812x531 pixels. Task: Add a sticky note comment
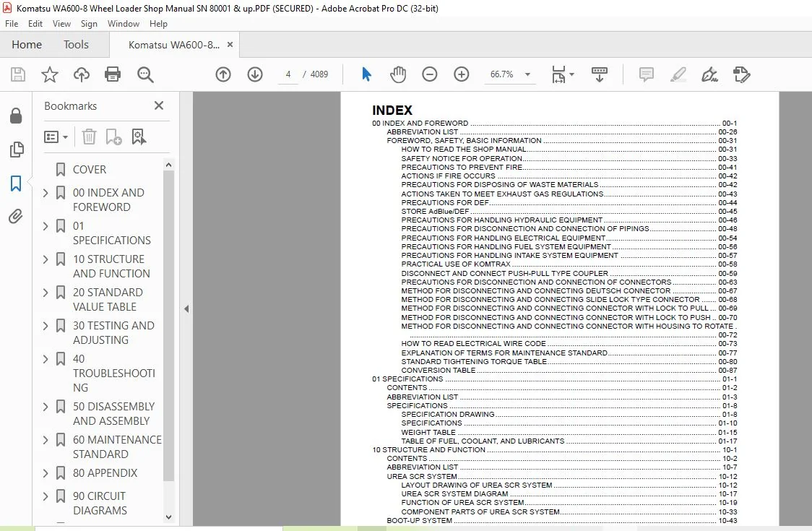point(647,74)
